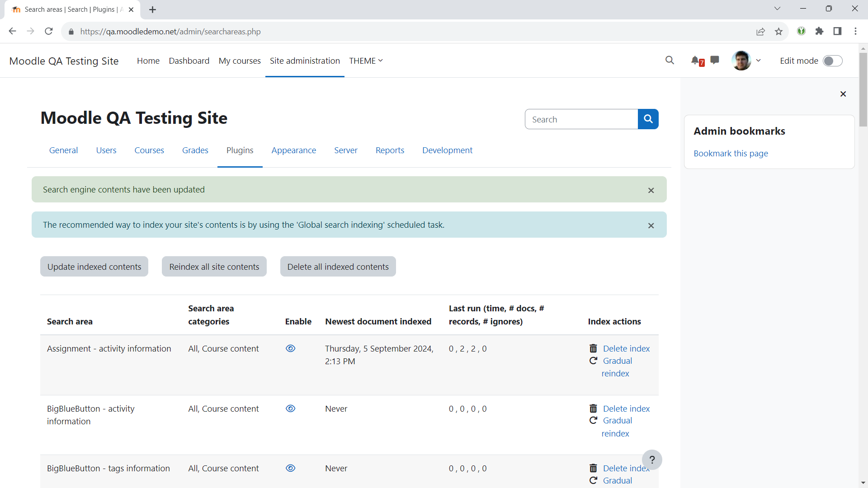Image resolution: width=868 pixels, height=488 pixels.
Task: Dismiss the recommended indexing info notice
Action: tap(651, 225)
